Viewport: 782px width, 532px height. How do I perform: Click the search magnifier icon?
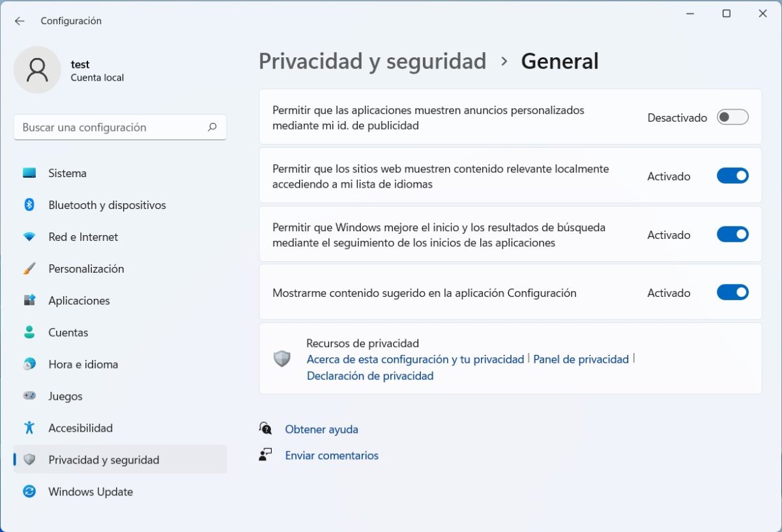[x=212, y=128]
